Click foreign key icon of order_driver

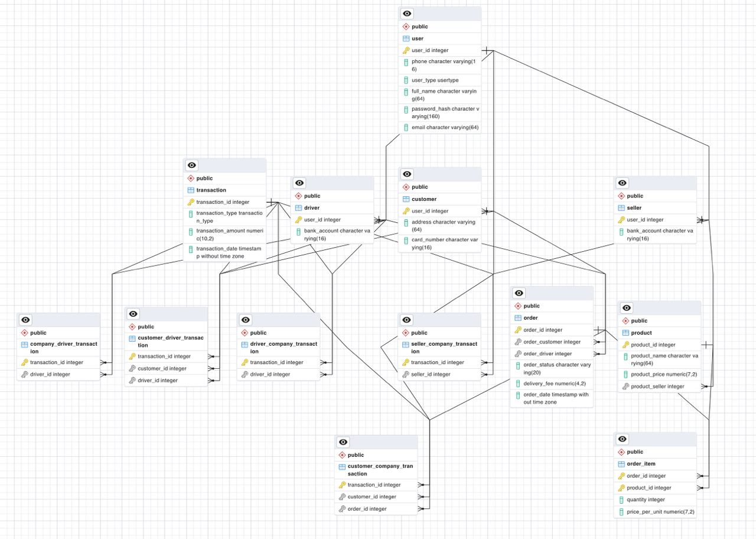pos(518,354)
